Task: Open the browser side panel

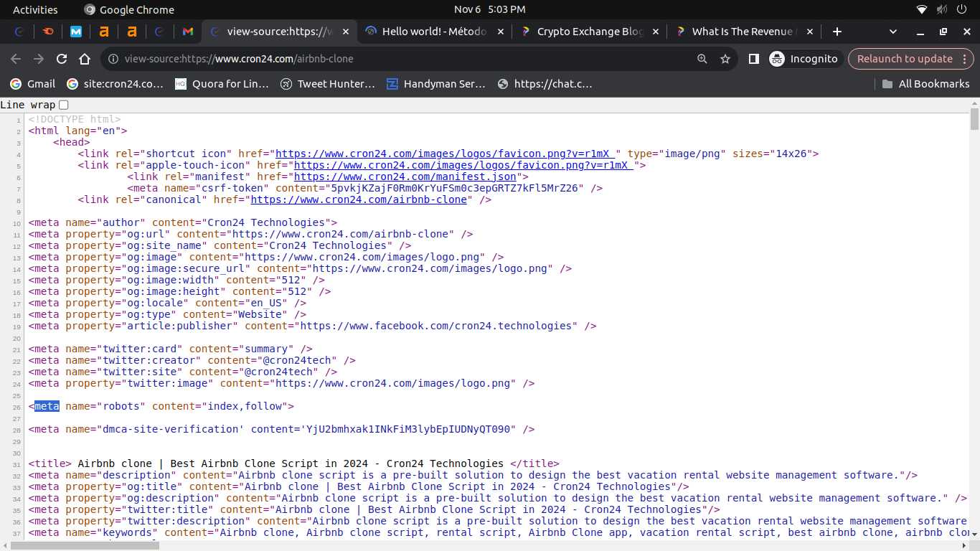Action: (753, 59)
